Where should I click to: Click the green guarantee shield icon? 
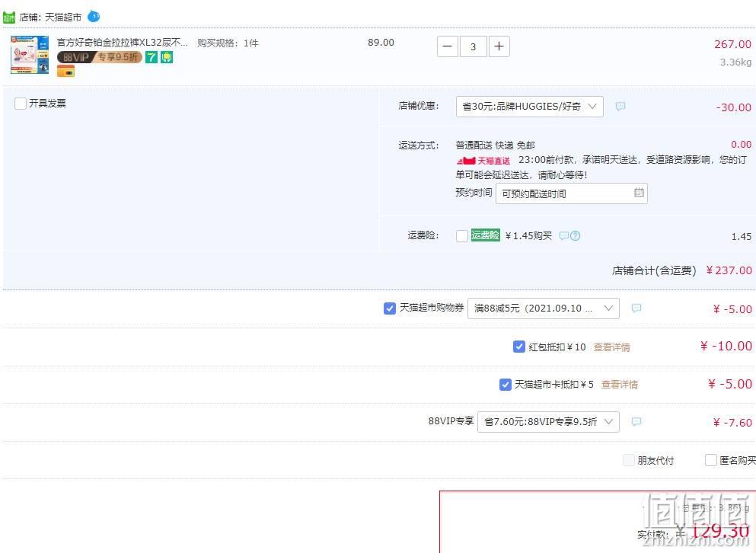(167, 57)
